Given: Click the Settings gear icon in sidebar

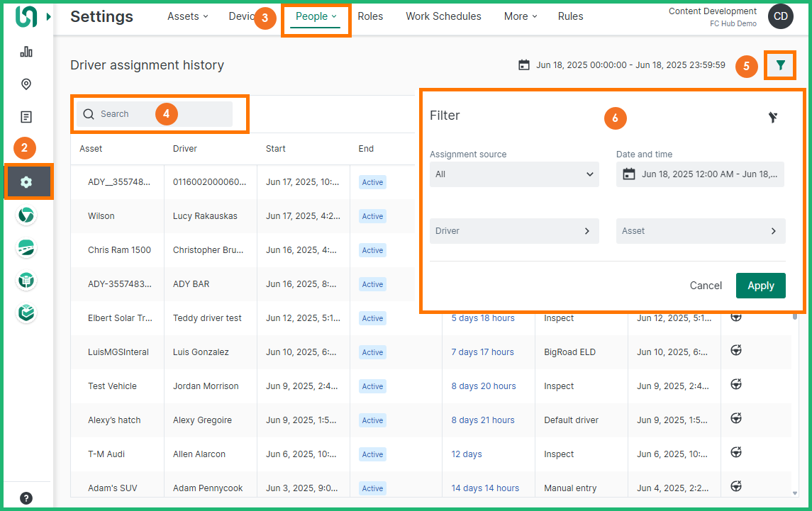Looking at the screenshot, I should pos(26,182).
